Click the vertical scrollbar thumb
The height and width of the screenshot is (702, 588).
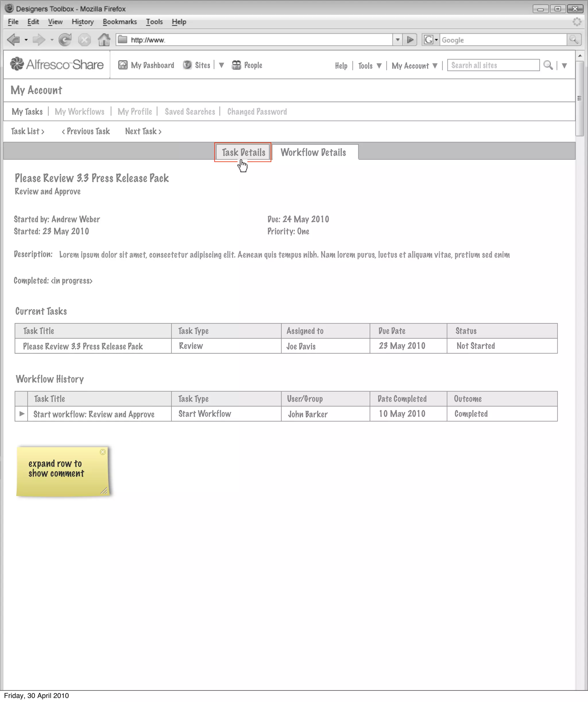579,98
